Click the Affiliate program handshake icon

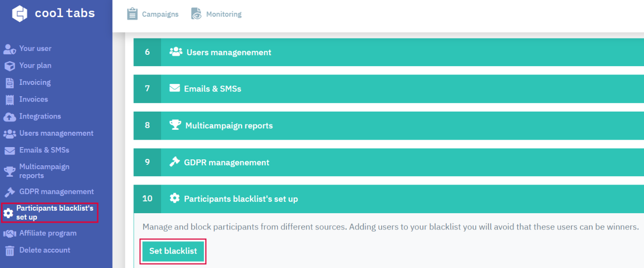pos(10,233)
